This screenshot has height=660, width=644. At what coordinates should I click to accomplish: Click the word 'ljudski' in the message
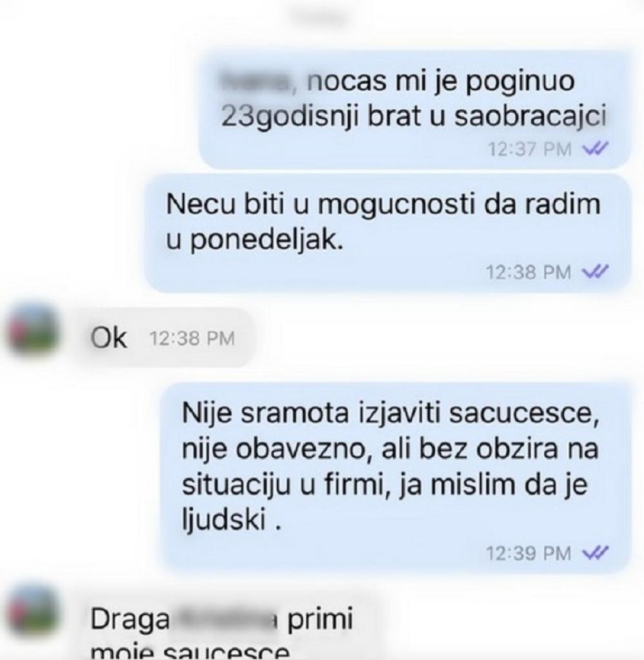point(223,521)
